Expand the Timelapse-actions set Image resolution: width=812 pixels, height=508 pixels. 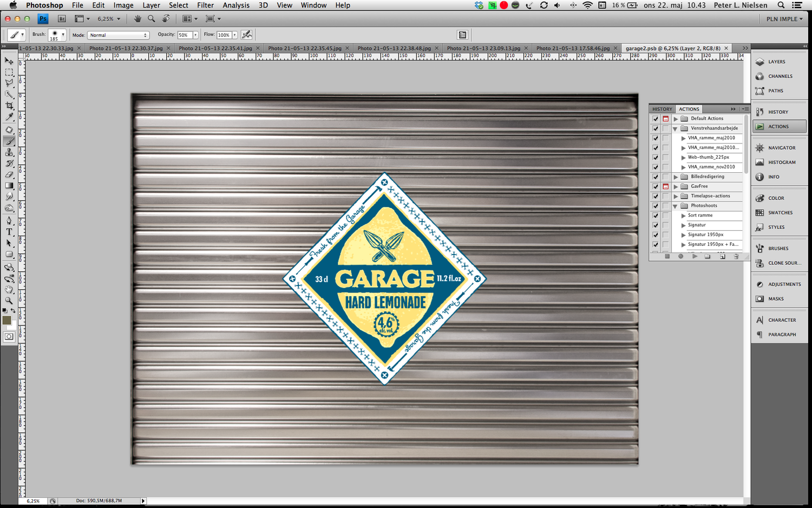coord(676,197)
